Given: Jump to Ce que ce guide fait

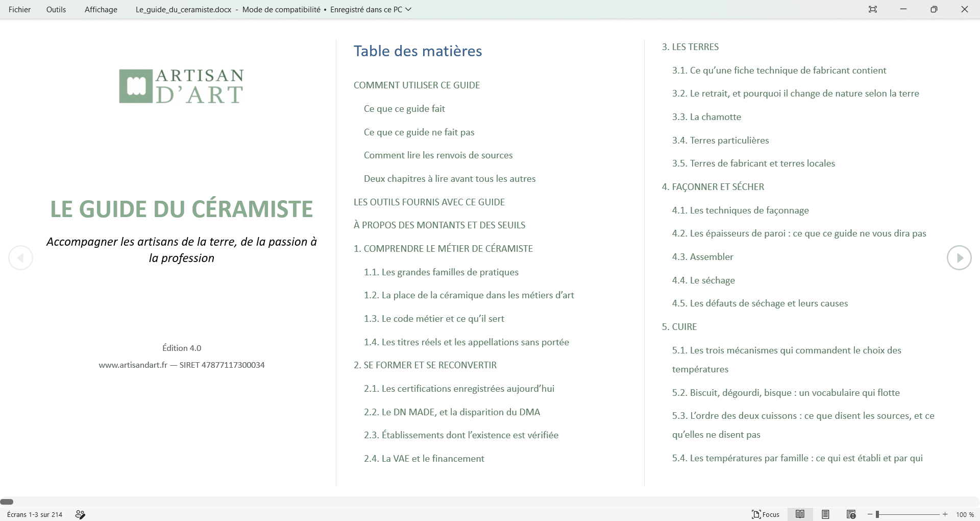Looking at the screenshot, I should click(404, 109).
